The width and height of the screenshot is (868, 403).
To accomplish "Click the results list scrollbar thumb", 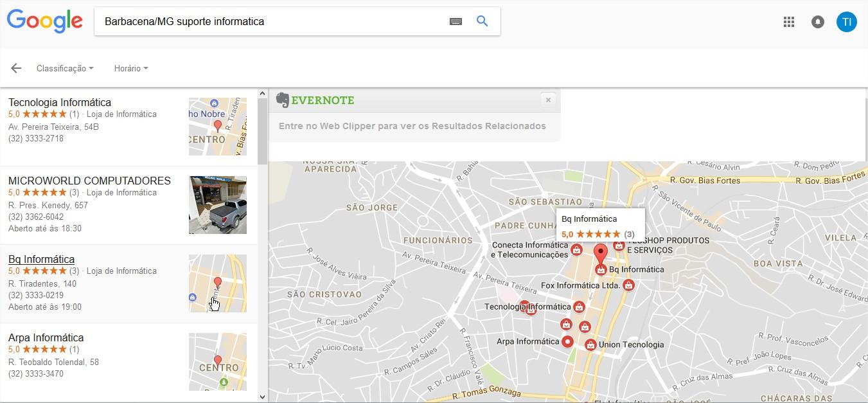I will pyautogui.click(x=262, y=132).
